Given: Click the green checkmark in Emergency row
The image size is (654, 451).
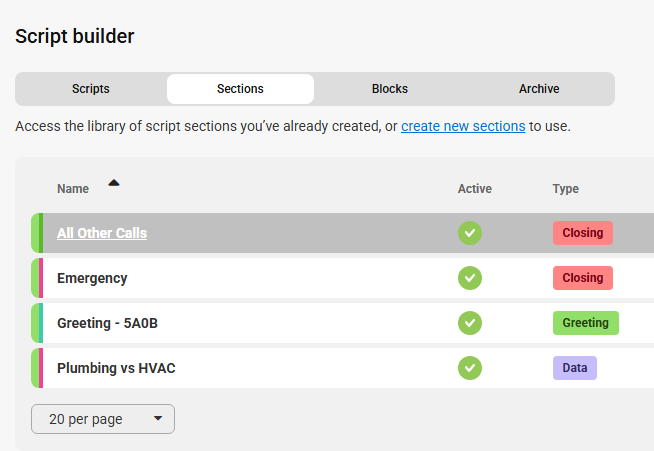Looking at the screenshot, I should click(470, 278).
